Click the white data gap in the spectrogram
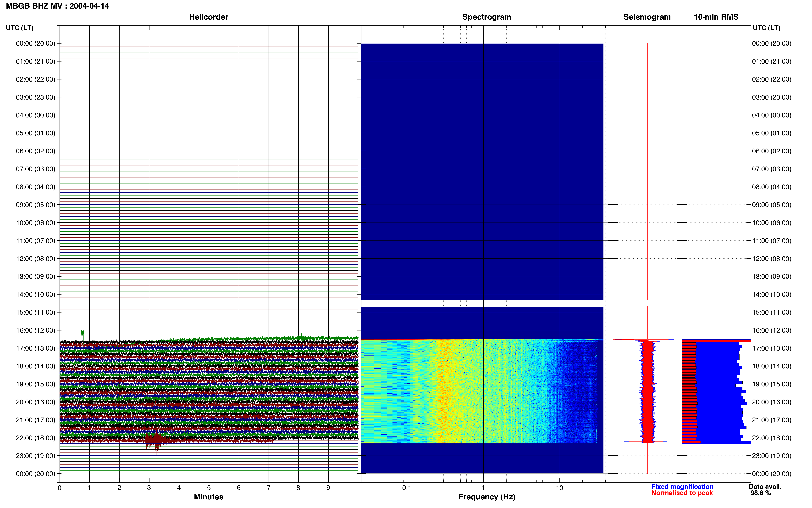The height and width of the screenshot is (508, 812). pos(482,303)
